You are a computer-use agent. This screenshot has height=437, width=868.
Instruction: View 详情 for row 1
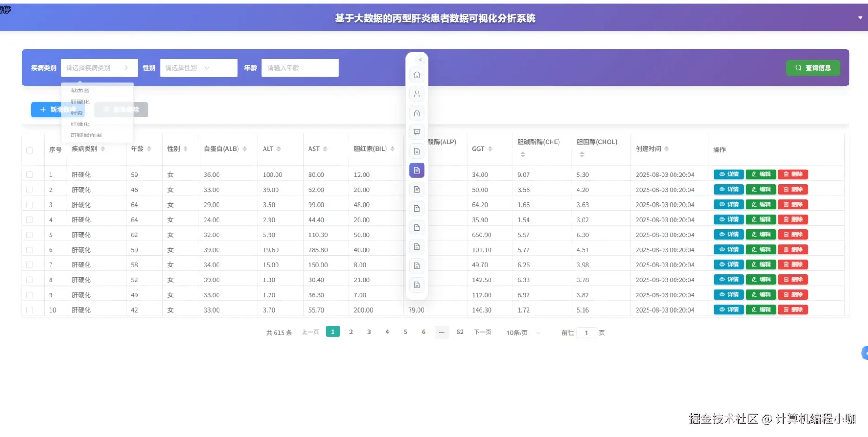[729, 175]
